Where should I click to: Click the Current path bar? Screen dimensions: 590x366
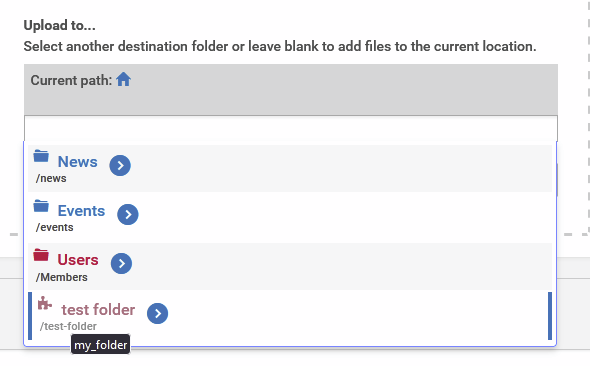[291, 90]
